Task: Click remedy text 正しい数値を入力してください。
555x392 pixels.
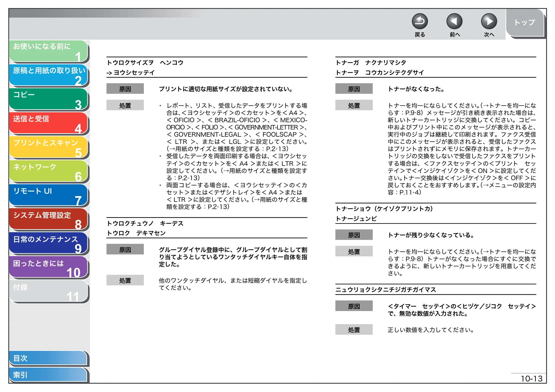Action: coord(431,330)
